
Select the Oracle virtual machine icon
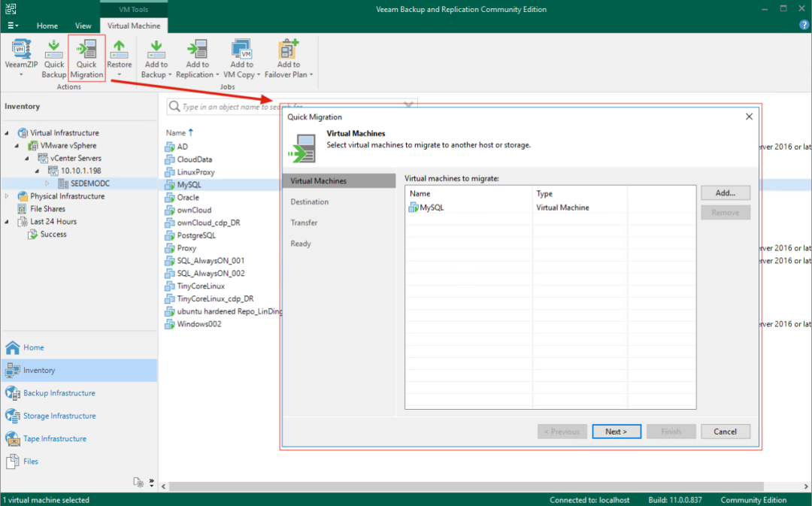[169, 197]
